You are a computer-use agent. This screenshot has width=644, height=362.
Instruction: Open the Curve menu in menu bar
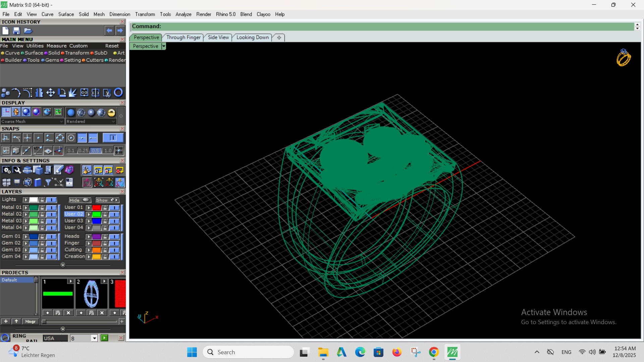tap(47, 14)
